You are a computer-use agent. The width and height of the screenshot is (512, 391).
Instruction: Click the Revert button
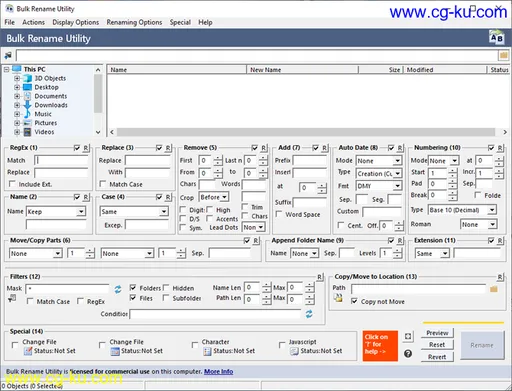437,357
